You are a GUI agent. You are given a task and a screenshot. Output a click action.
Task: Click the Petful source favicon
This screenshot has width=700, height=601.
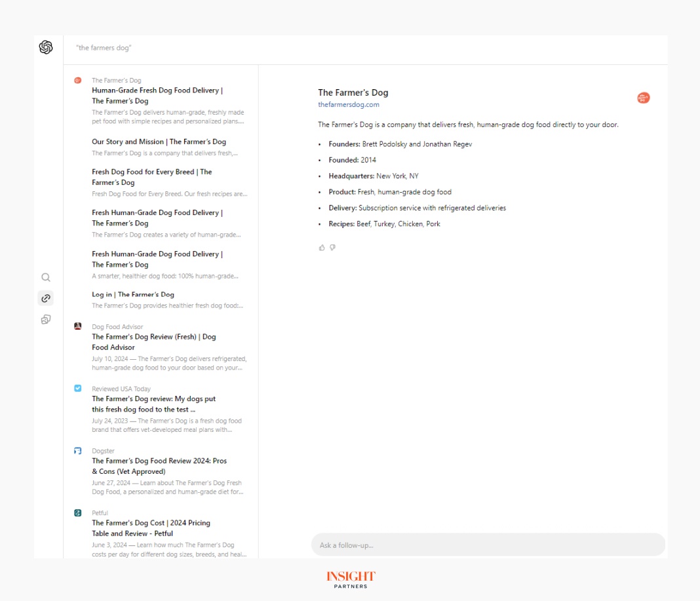[78, 513]
